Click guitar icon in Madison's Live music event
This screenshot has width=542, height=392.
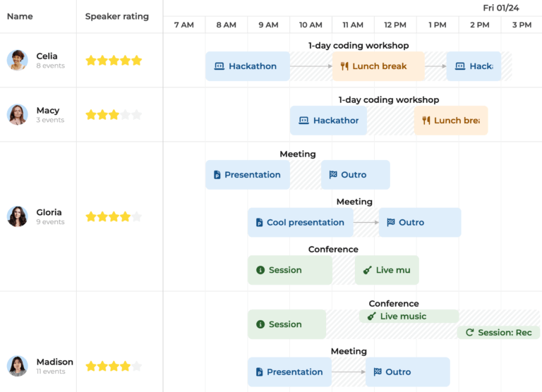coord(371,317)
